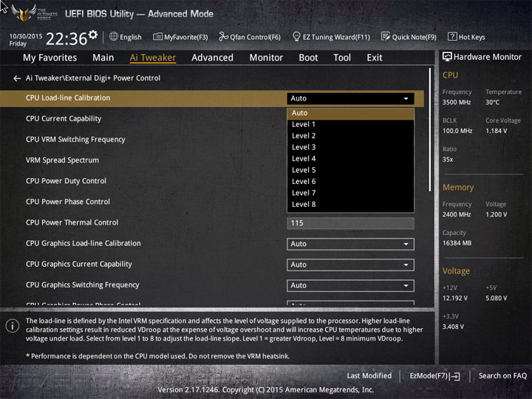Select Level 2 option
The image size is (532, 399).
(350, 136)
